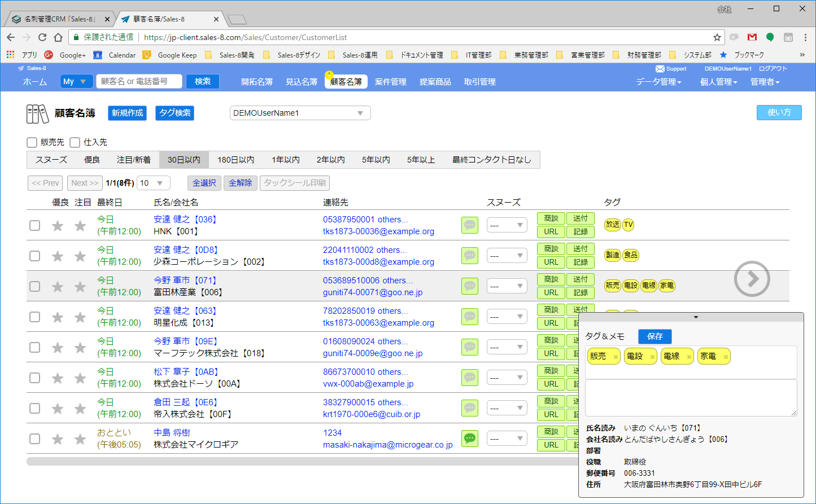The image size is (816, 504).
Task: Remove 電設 tag in memo panel
Action: 652,357
